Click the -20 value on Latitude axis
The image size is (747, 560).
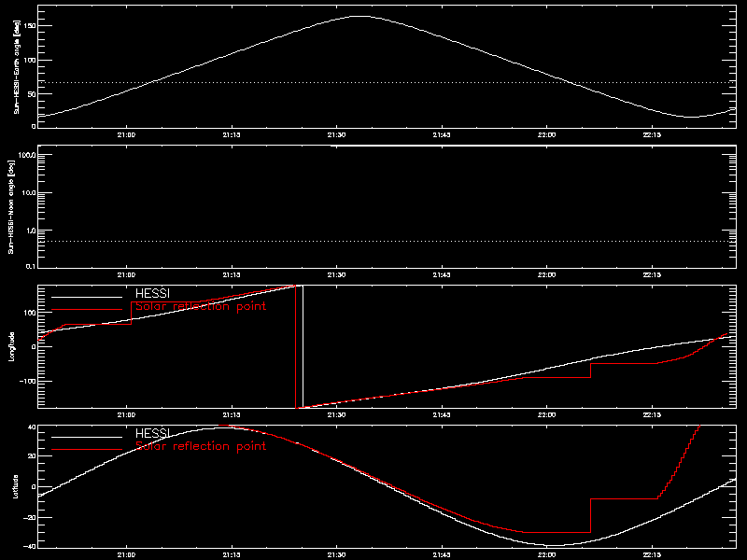pyautogui.click(x=30, y=517)
